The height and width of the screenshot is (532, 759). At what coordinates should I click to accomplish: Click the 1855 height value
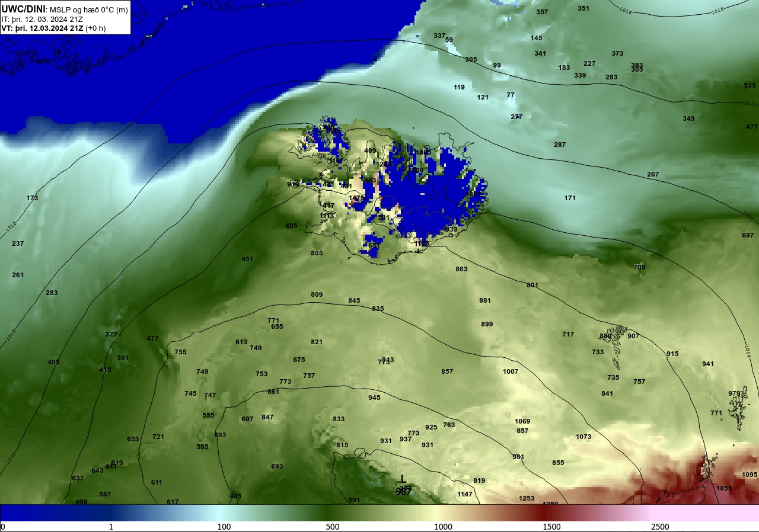(724, 488)
